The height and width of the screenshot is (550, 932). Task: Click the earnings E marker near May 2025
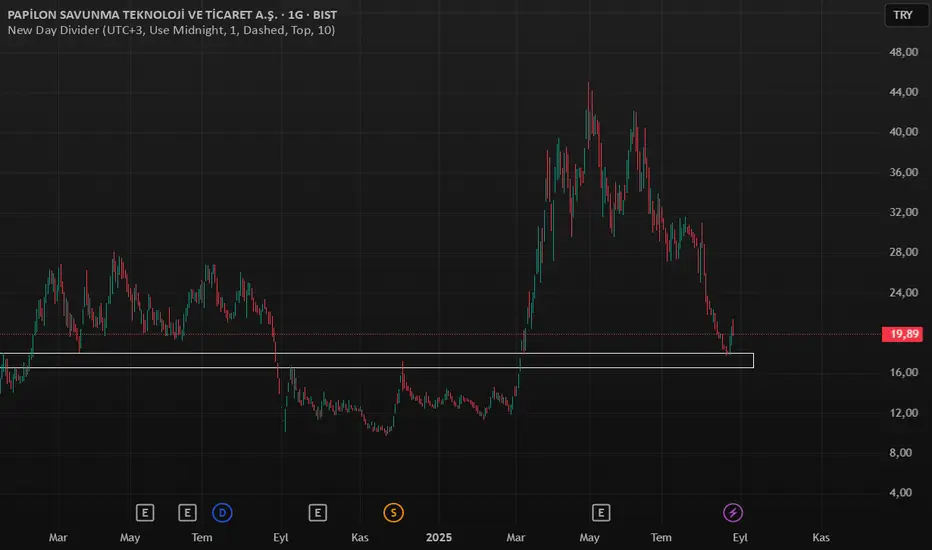pos(601,513)
